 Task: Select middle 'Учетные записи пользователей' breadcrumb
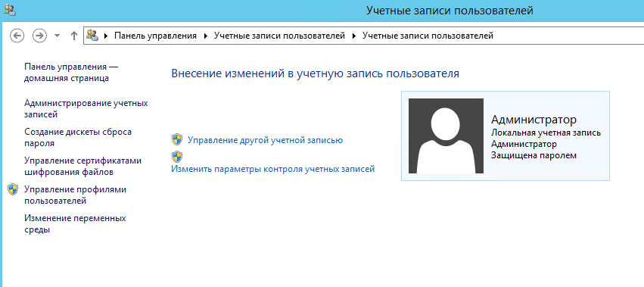[x=279, y=36]
